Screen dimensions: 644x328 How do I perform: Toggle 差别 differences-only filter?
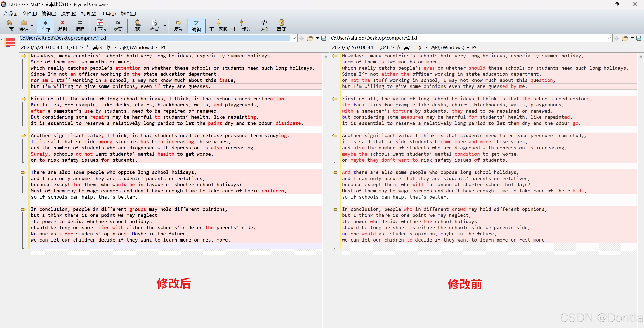62,26
